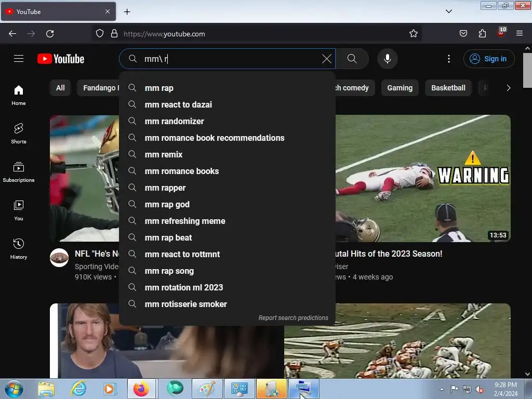Open Windows Start menu

[14, 389]
